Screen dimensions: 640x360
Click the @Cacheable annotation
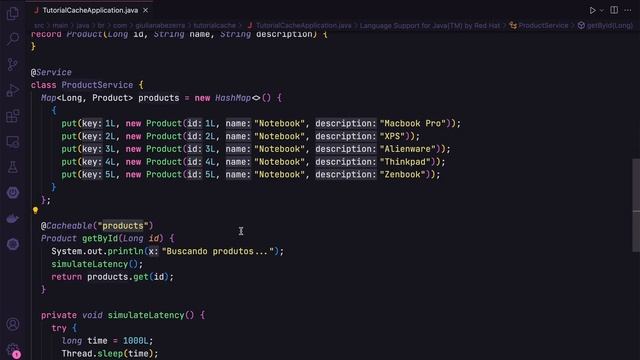pyautogui.click(x=67, y=226)
